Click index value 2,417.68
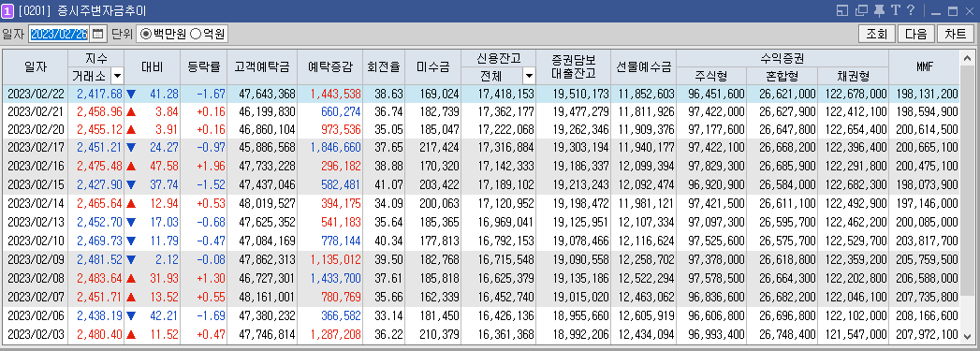Viewport: 980px width, 351px height. point(99,94)
